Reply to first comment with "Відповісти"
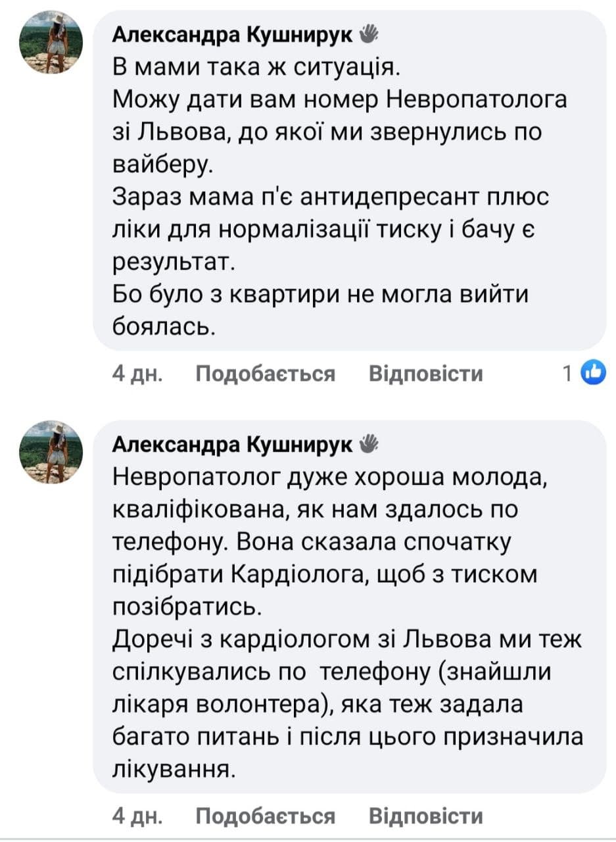Viewport: 616px width, 842px height. coord(426,374)
